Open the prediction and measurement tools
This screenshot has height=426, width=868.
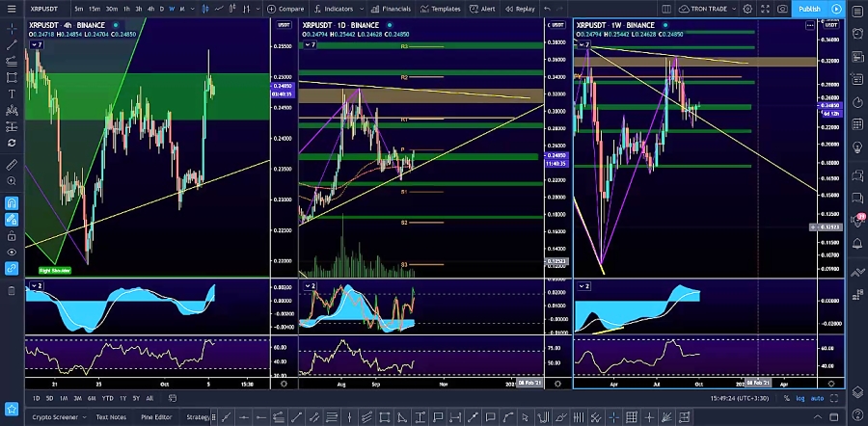tap(12, 126)
